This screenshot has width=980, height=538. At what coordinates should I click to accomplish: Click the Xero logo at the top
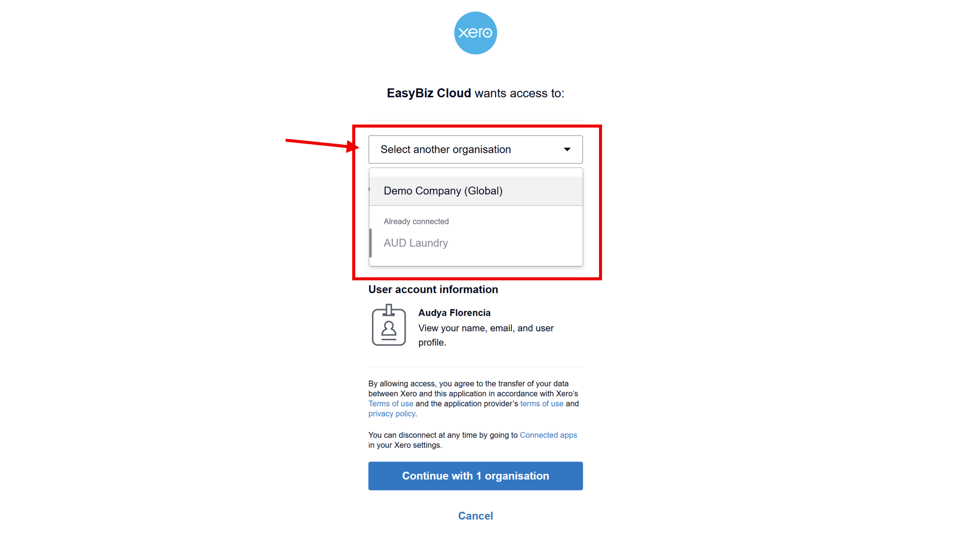[x=475, y=33]
